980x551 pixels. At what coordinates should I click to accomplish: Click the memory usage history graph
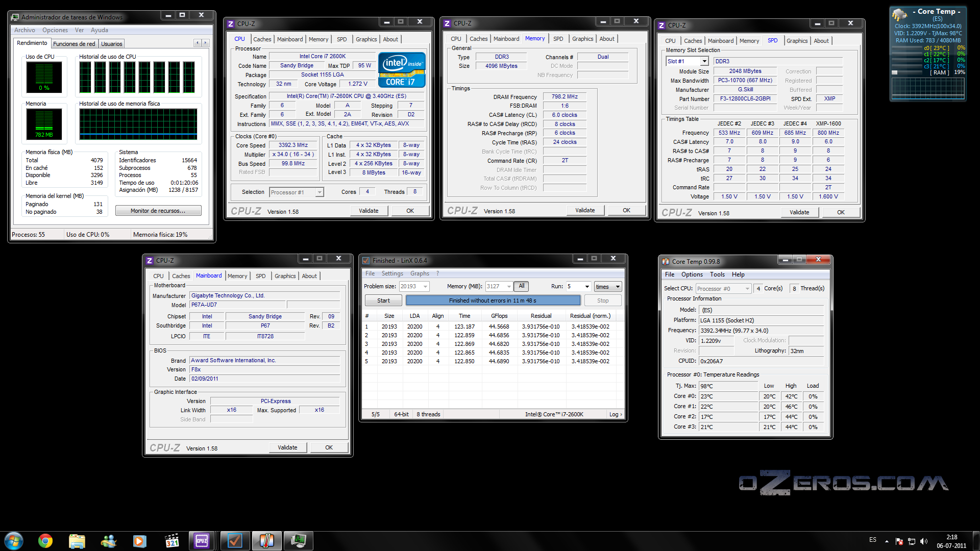click(138, 124)
